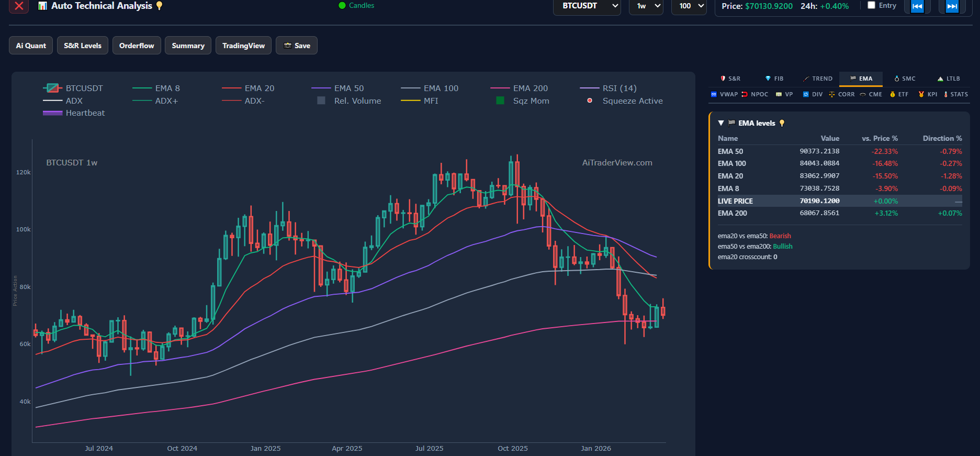Click the Orderflow button
Image resolution: width=980 pixels, height=456 pixels.
click(x=137, y=46)
